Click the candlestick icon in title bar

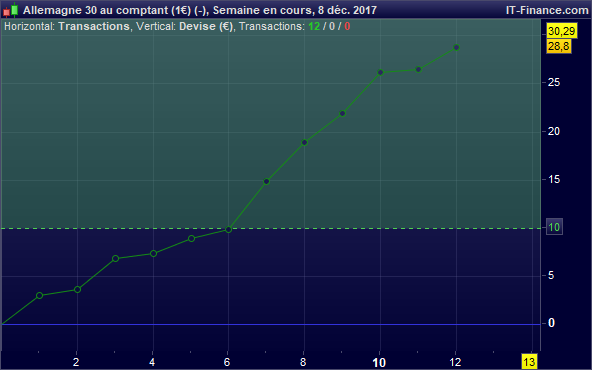(11, 10)
